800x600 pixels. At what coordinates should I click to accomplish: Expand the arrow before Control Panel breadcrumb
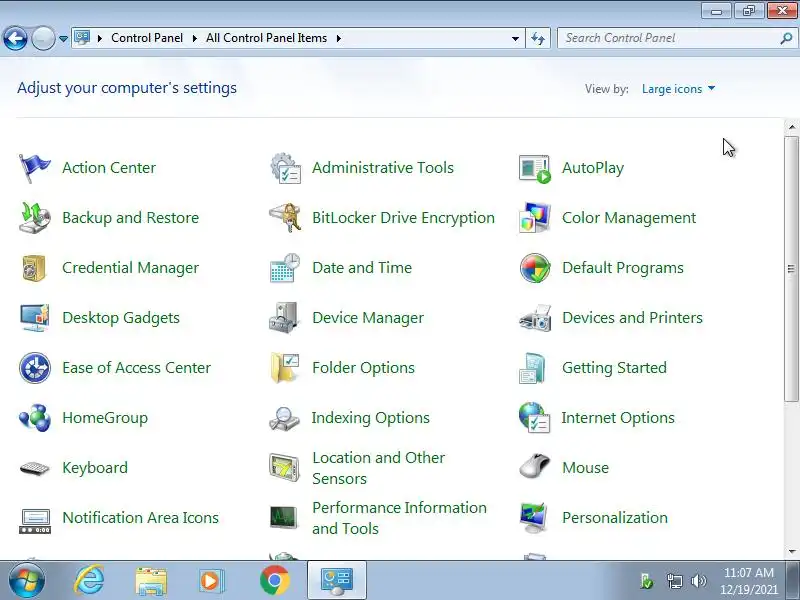click(x=99, y=38)
